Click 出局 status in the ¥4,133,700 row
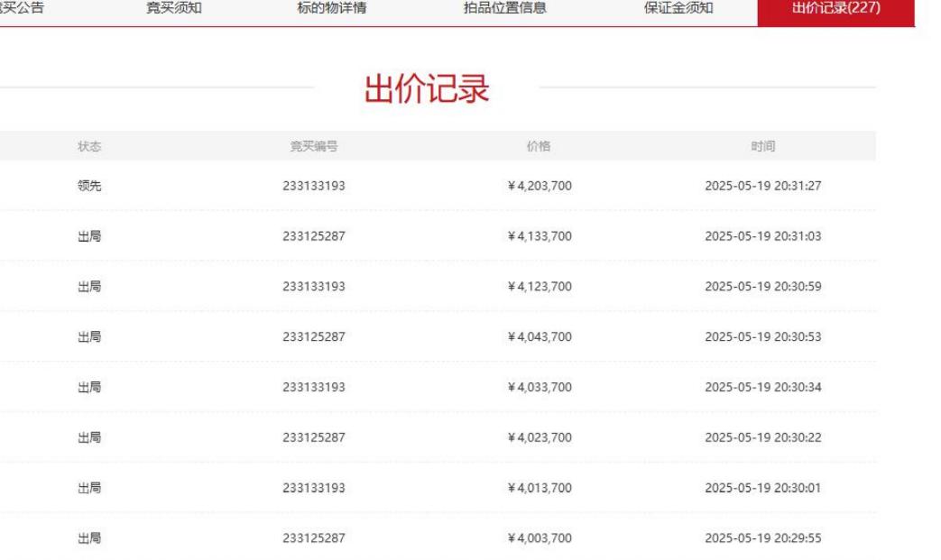This screenshot has height=560, width=941. point(89,236)
